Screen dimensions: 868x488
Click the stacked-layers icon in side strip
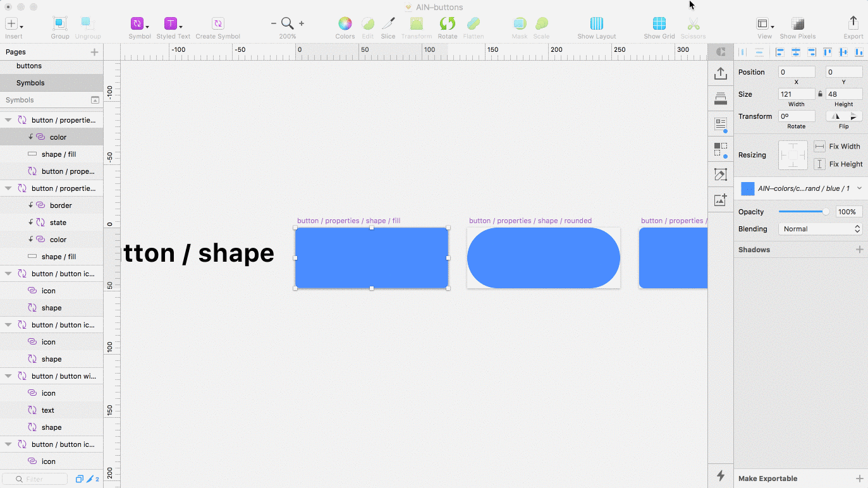point(721,99)
